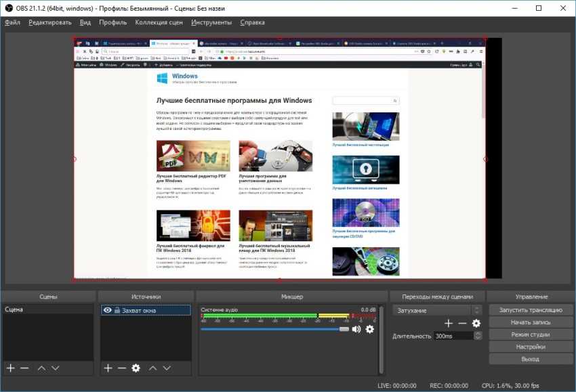The width and height of the screenshot is (576, 392).
Task: Open the Затухание transition dropdown
Action: (x=436, y=310)
